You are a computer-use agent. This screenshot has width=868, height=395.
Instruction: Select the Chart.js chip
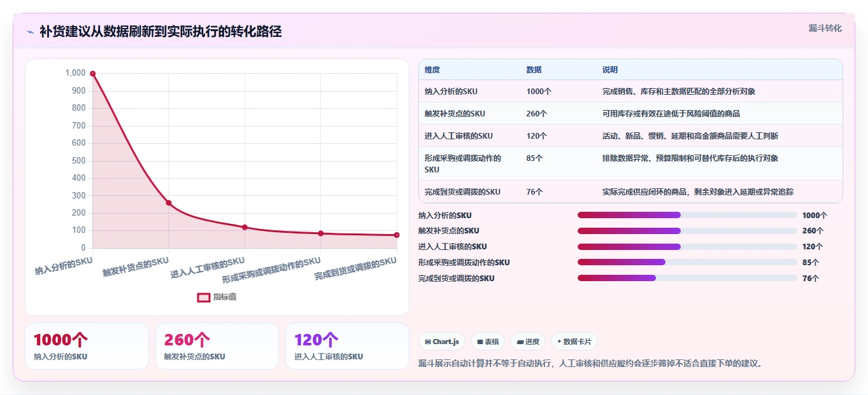pyautogui.click(x=442, y=342)
